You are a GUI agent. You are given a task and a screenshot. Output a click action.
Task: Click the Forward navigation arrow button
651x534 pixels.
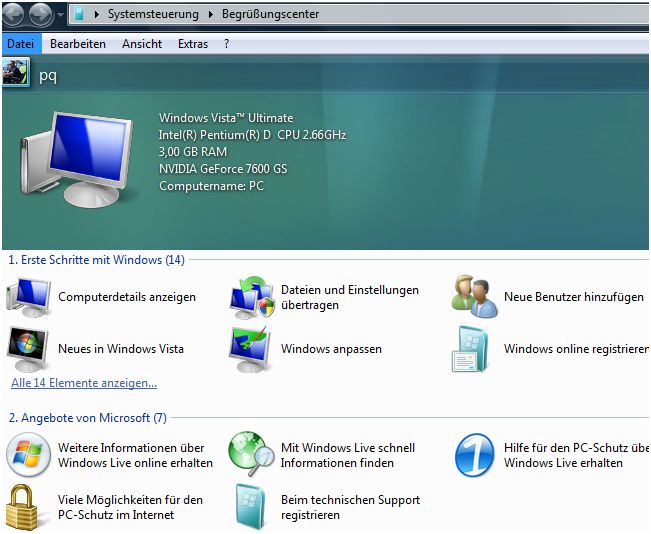click(40, 14)
